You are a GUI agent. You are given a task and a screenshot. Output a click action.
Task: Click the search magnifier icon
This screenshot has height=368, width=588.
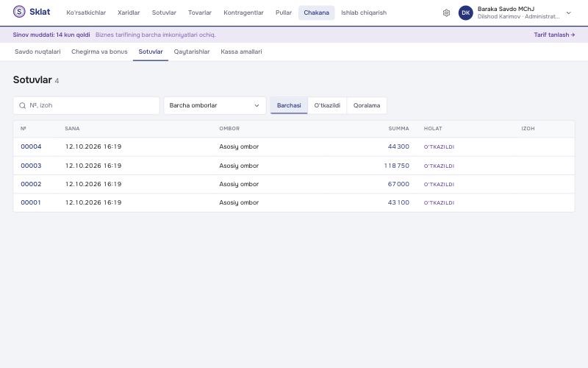(x=23, y=105)
